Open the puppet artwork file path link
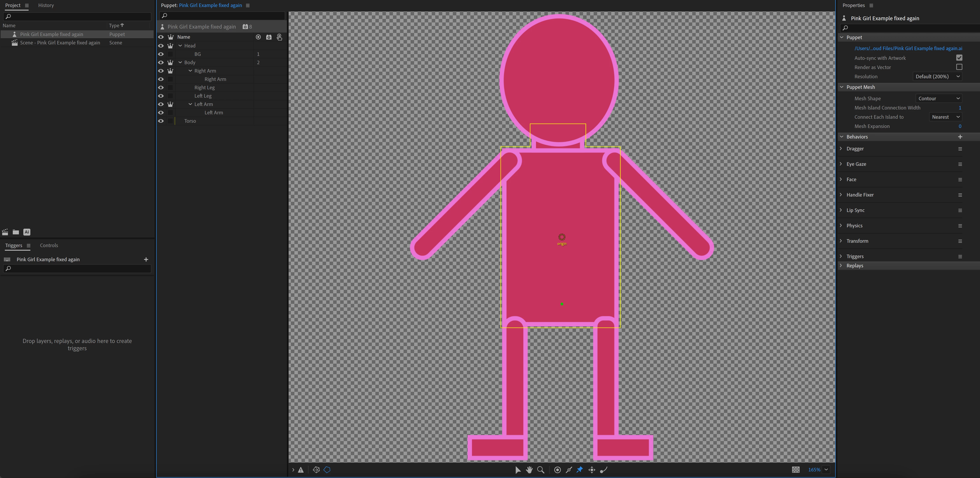 pyautogui.click(x=908, y=48)
